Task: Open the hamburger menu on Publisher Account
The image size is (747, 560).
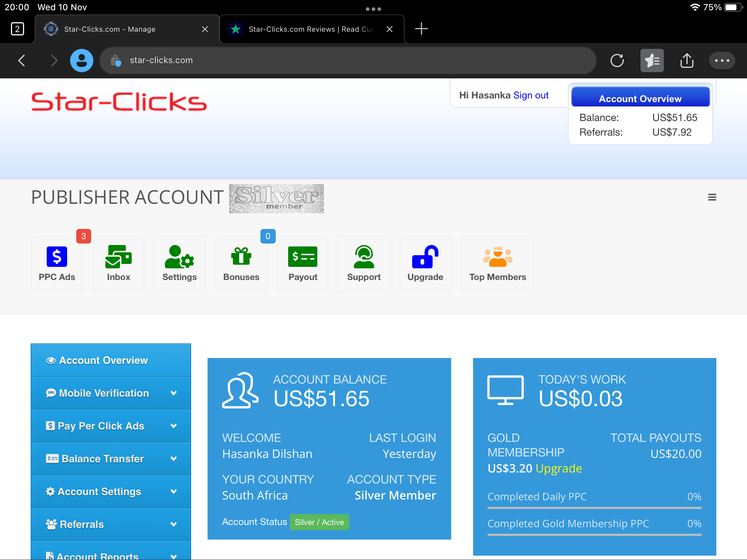Action: [x=712, y=197]
